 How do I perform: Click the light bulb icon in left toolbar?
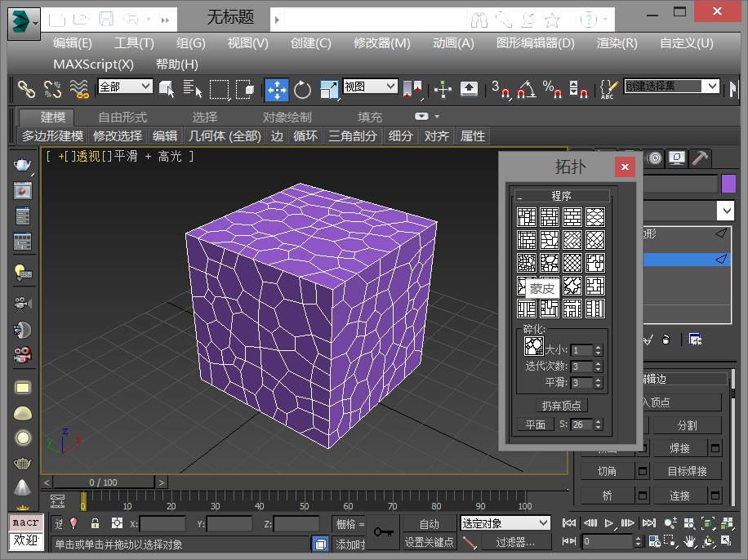point(22,273)
